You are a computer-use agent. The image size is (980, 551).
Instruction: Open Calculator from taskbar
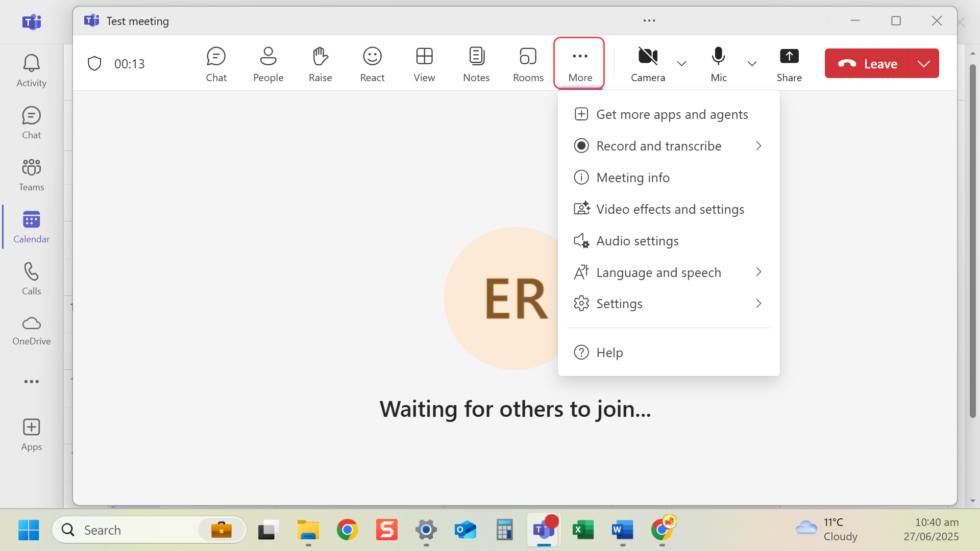click(505, 530)
